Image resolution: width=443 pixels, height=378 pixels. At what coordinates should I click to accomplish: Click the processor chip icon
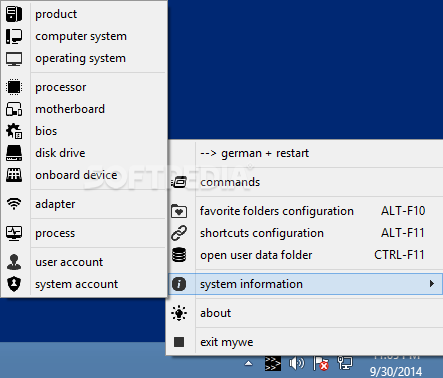[14, 87]
